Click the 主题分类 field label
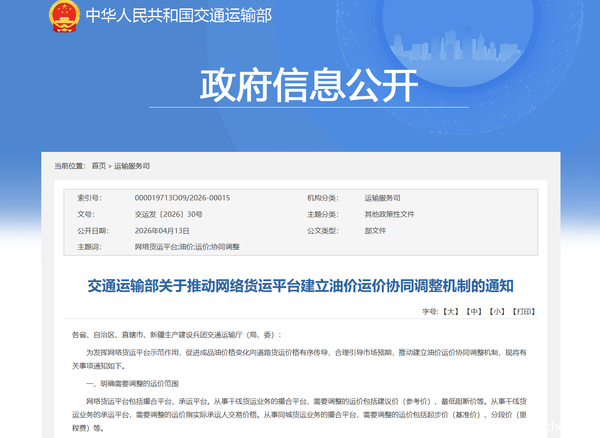Screen dimensions: 600x438 coord(323,214)
